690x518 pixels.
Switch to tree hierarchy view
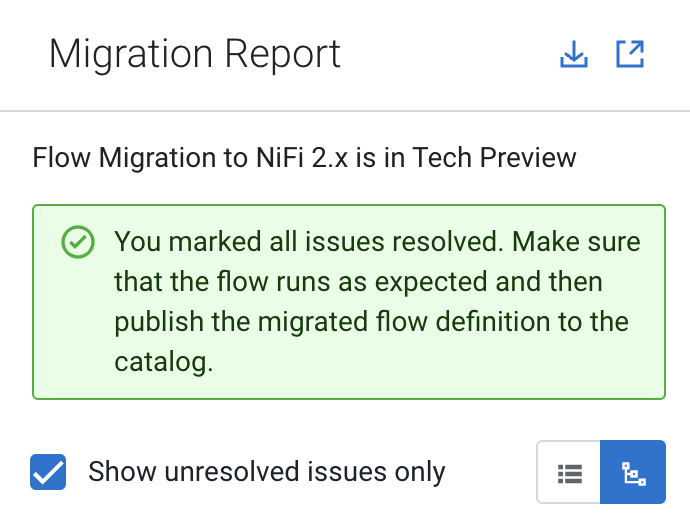(x=632, y=472)
